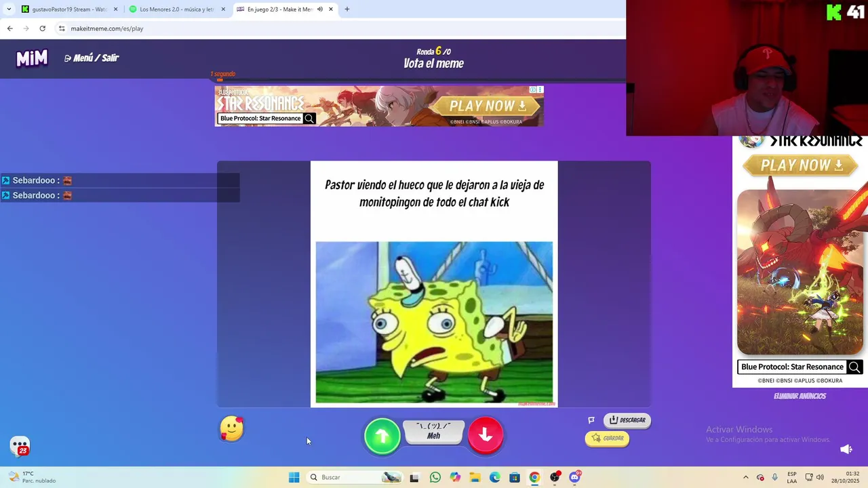The width and height of the screenshot is (868, 488).
Task: Click the taskbar Buscar search box
Action: (355, 477)
